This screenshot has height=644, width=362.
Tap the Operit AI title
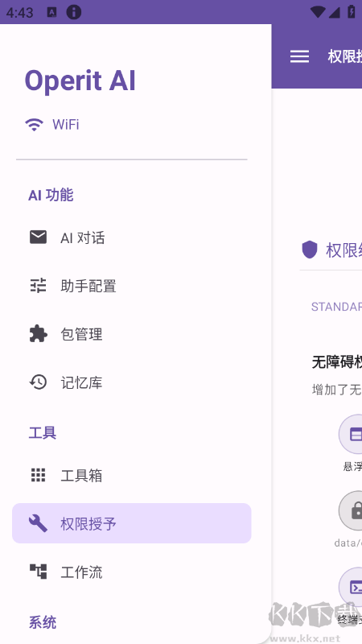point(80,80)
